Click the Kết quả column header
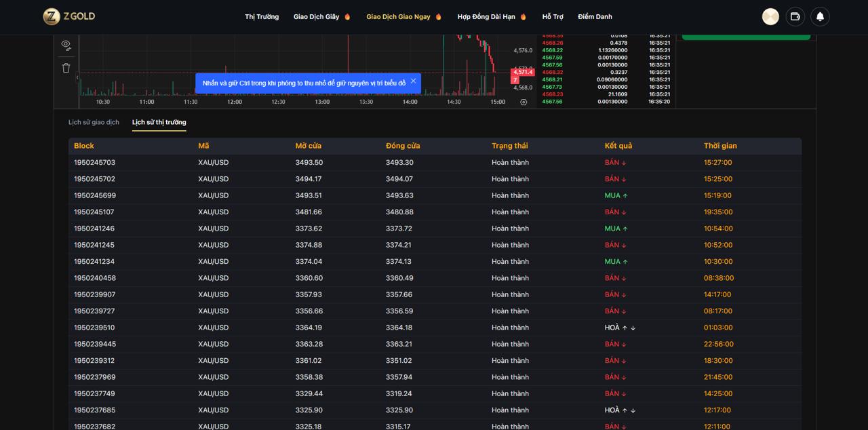Viewport: 868px width, 430px height. click(x=618, y=146)
